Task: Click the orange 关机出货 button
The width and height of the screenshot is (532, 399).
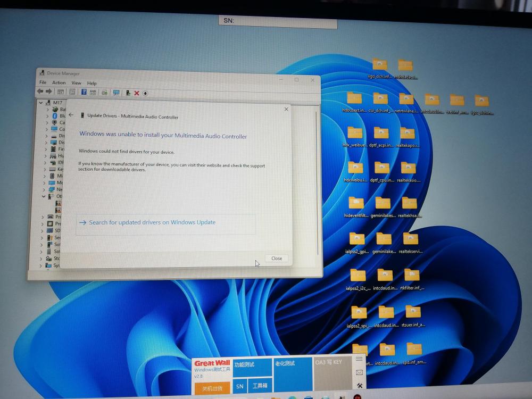Action: coord(212,388)
